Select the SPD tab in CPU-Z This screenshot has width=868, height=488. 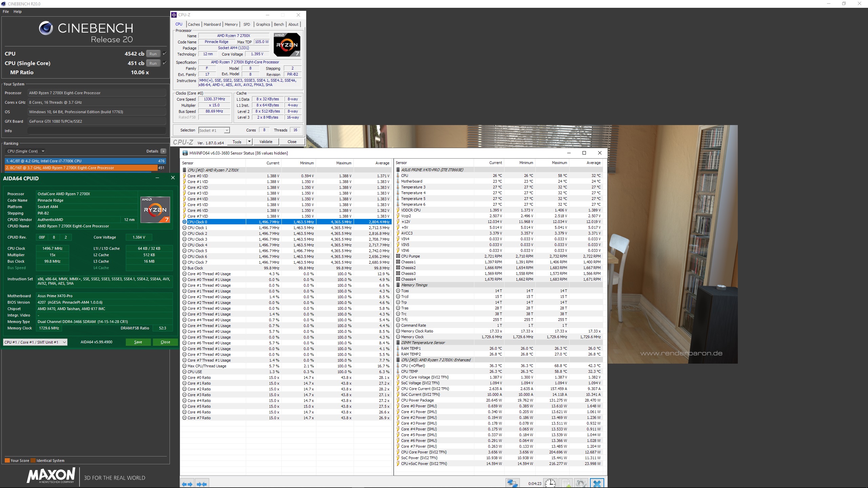pyautogui.click(x=247, y=24)
